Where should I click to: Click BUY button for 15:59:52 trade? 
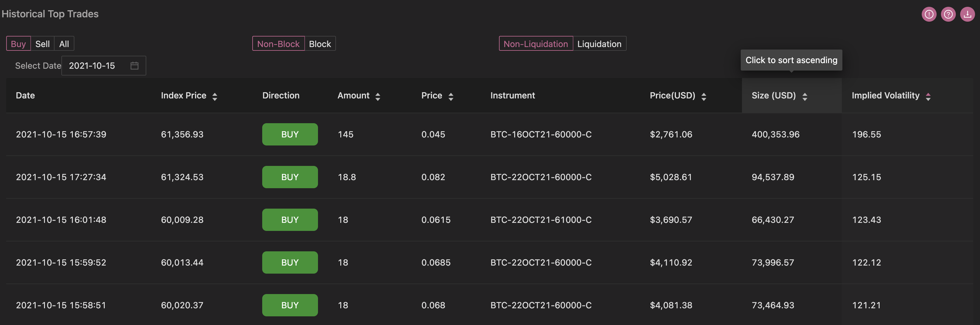pyautogui.click(x=290, y=262)
